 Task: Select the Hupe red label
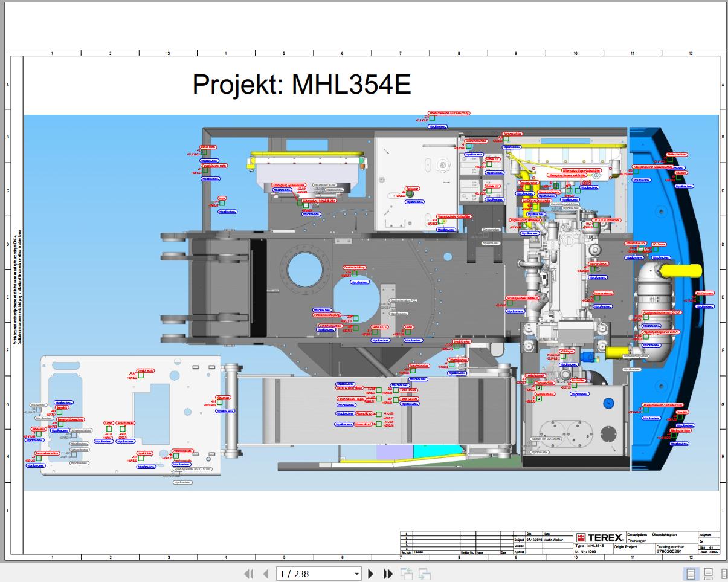point(222,198)
